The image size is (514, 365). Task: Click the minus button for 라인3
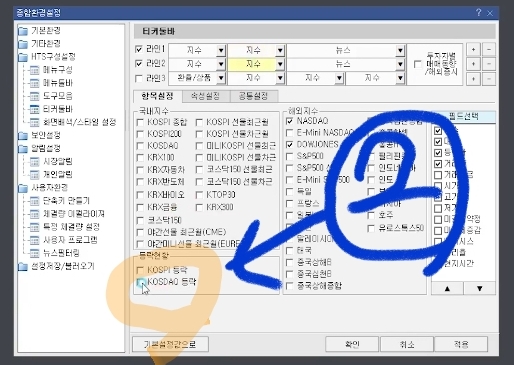point(489,79)
